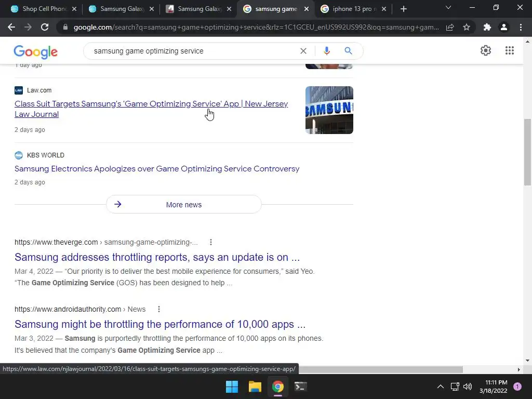Open Samsung might be throttling result
532x399 pixels.
pyautogui.click(x=160, y=324)
